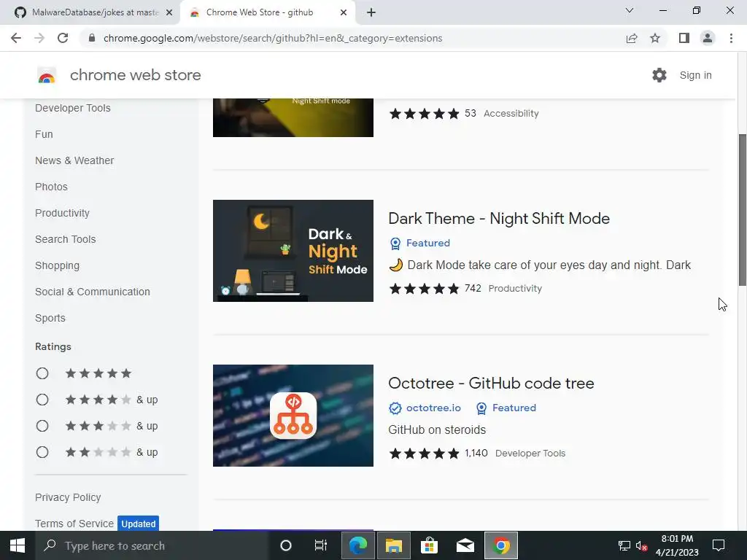
Task: Open Cortana circle icon in taskbar
Action: coord(286,545)
